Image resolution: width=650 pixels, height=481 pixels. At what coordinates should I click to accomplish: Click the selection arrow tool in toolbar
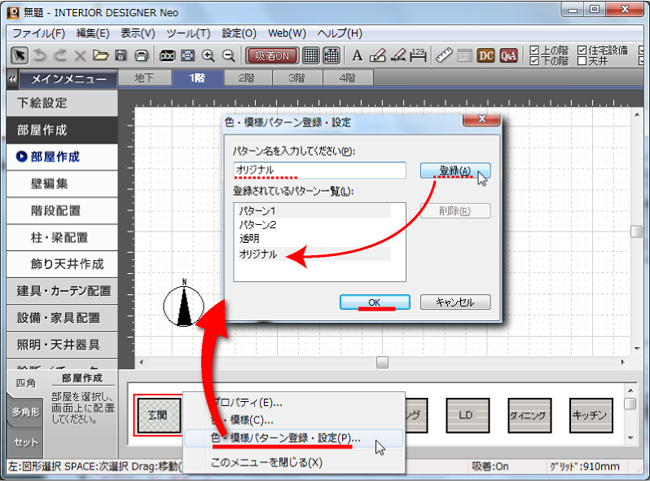[x=18, y=55]
